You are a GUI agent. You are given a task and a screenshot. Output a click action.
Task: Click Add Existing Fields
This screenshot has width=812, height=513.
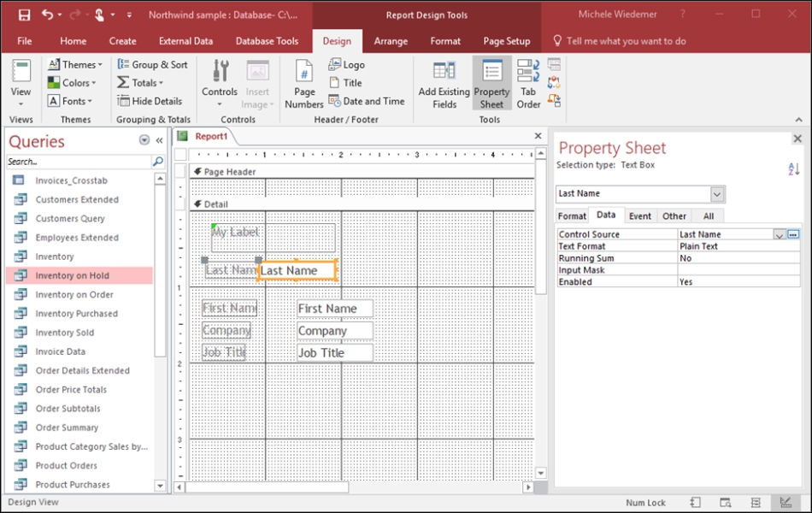click(x=444, y=83)
